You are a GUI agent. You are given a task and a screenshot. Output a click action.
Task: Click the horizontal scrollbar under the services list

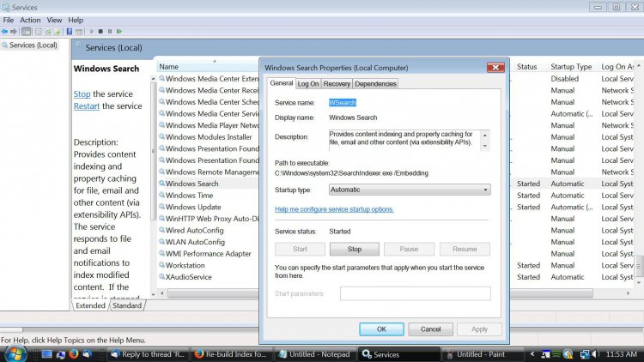tap(380, 293)
